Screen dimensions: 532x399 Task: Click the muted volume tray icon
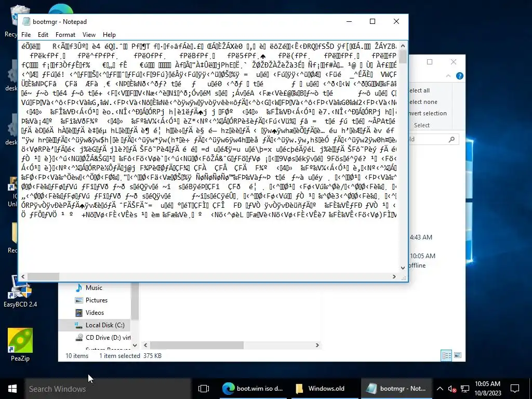pos(452,389)
